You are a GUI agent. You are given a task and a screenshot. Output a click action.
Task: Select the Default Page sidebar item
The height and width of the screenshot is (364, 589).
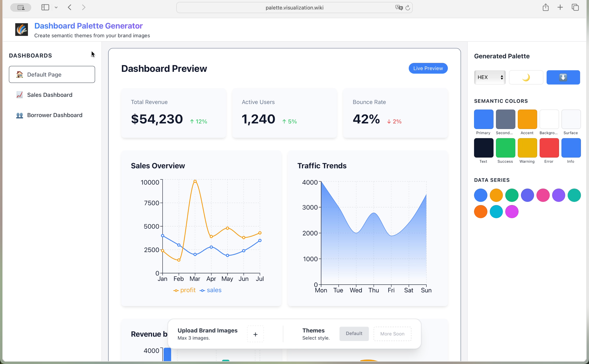[x=52, y=75]
